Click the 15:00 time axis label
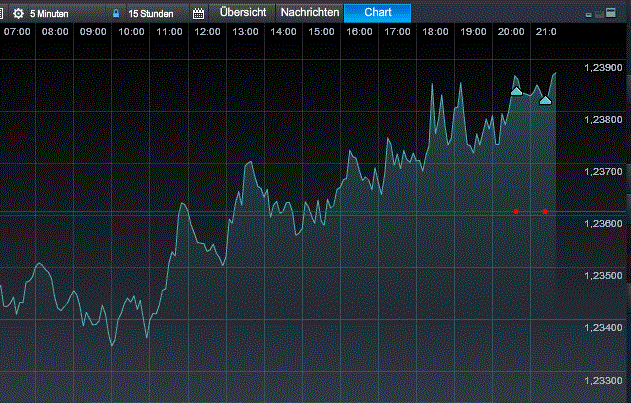 [x=321, y=32]
